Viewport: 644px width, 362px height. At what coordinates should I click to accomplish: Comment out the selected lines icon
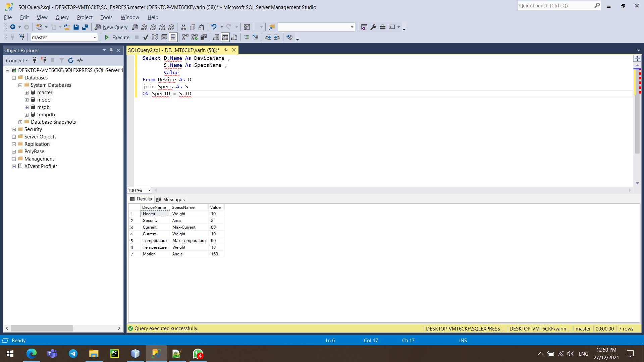pyautogui.click(x=247, y=37)
